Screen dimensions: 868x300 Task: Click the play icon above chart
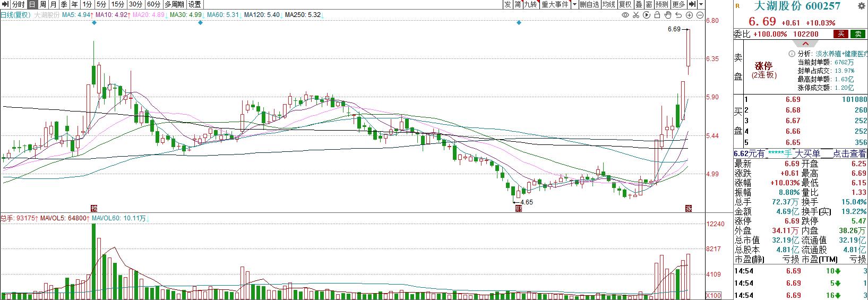(647, 15)
